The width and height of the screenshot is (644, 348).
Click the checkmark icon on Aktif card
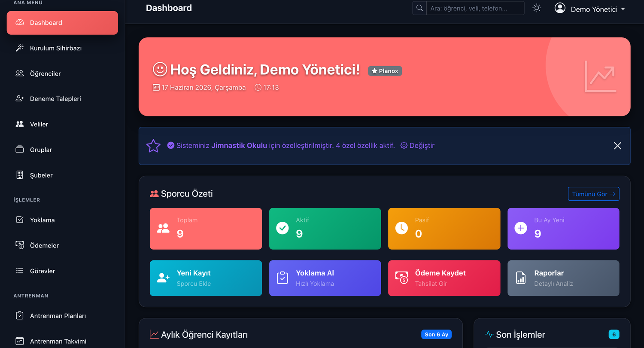click(283, 228)
